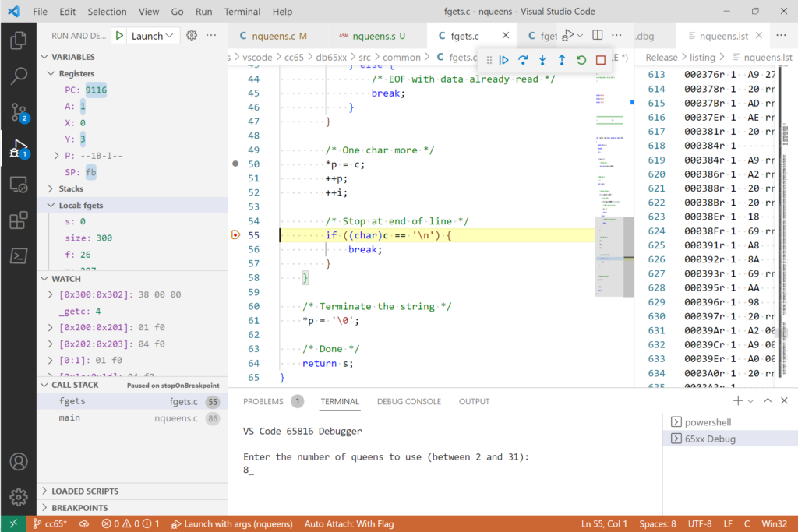This screenshot has height=532, width=798.
Task: Switch to OUTPUT panel tab
Action: (x=474, y=401)
